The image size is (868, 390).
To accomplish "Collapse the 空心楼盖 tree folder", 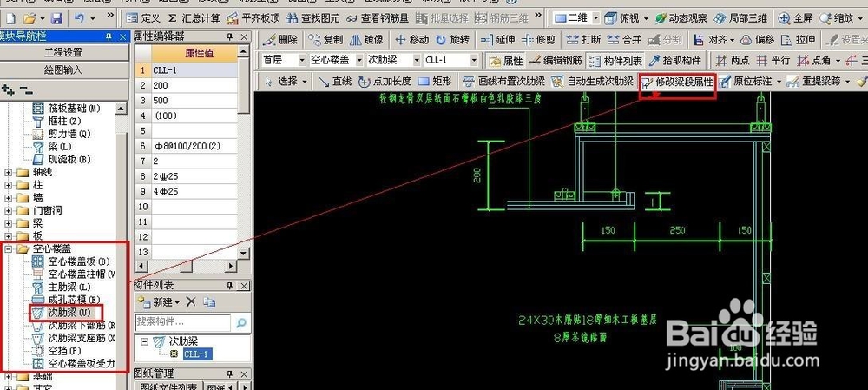I will pos(9,249).
